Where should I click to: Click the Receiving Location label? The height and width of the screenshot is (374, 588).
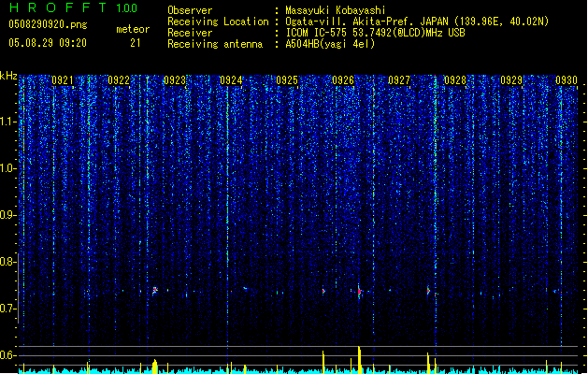pyautogui.click(x=218, y=22)
